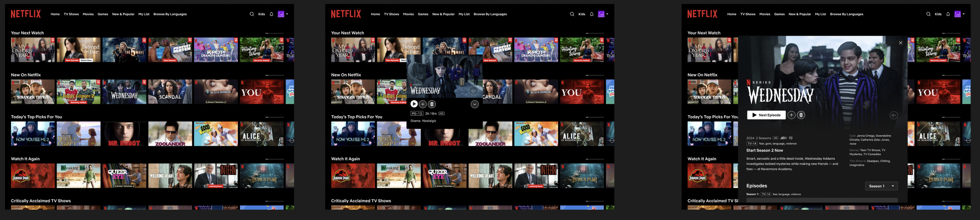
Task: Click trash icon in Wednesday details modal
Action: tap(801, 115)
